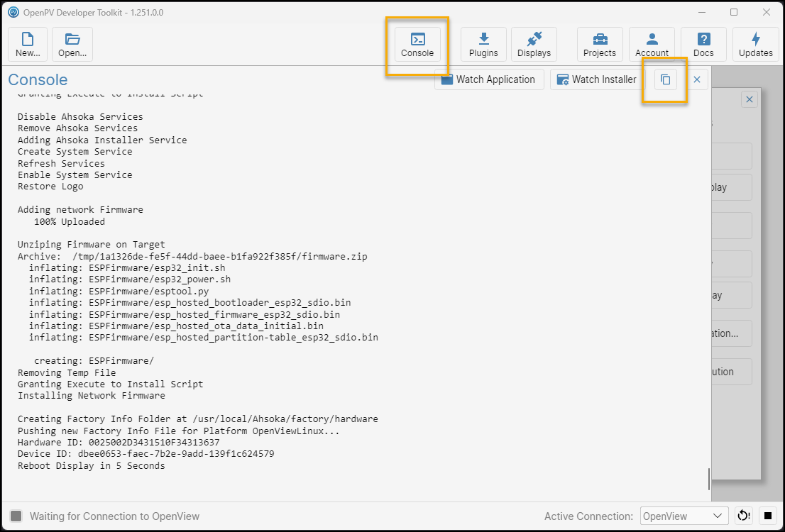Click the 'Remove Ahsoka Services' line
Screen dimensions: 785x532
click(x=77, y=128)
